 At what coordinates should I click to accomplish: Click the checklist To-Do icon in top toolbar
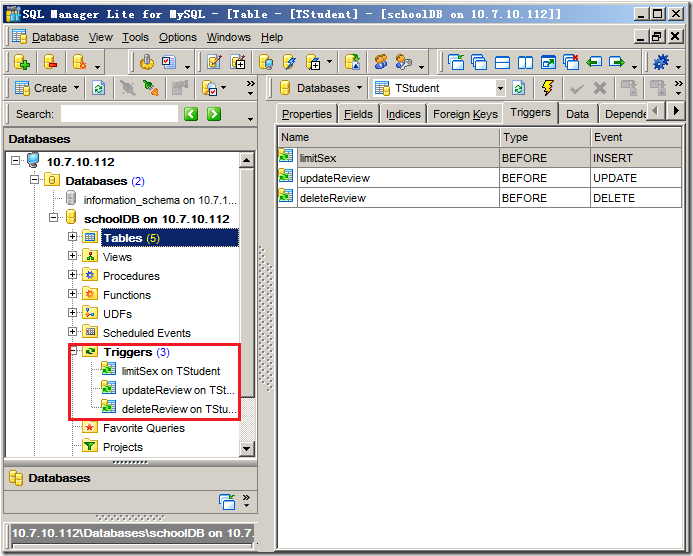pos(169,62)
